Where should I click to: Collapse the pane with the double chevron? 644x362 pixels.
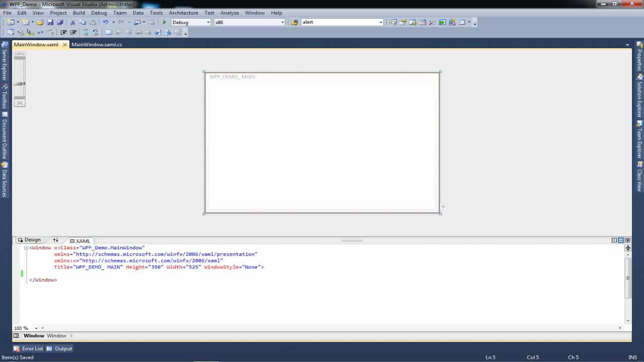tap(627, 240)
